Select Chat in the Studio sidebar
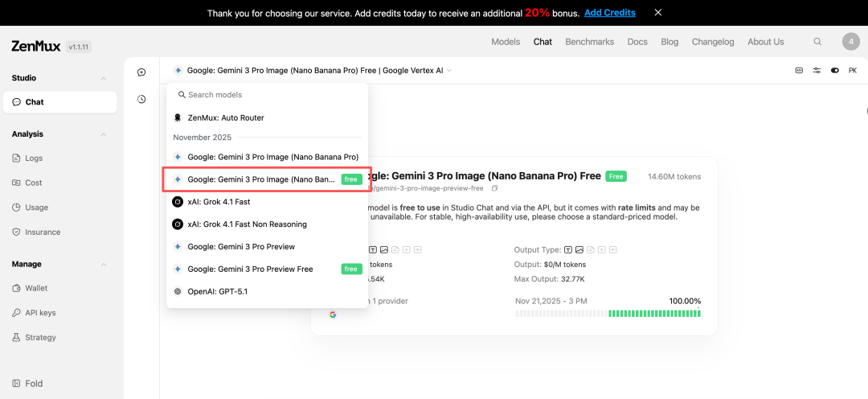The height and width of the screenshot is (399, 868). click(x=59, y=102)
